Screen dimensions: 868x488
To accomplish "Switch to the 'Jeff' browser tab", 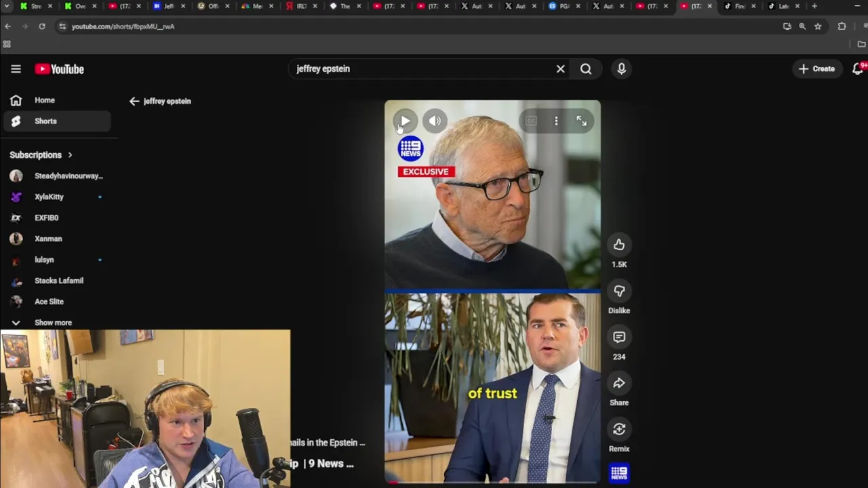I will [169, 6].
